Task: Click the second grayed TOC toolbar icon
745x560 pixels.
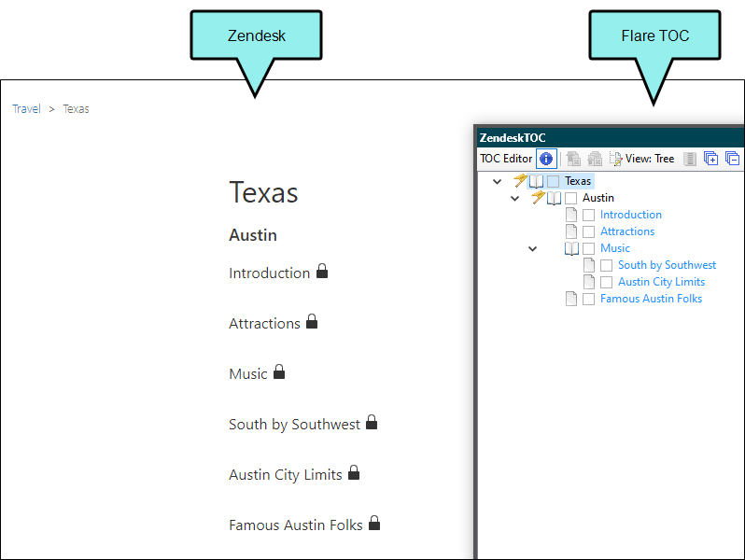Action: 595,158
